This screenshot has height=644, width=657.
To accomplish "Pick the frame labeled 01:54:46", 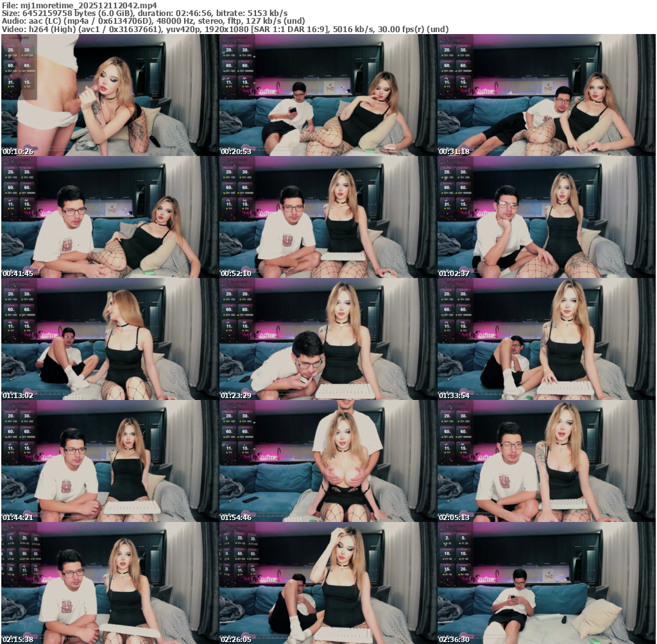I will pyautogui.click(x=328, y=461).
